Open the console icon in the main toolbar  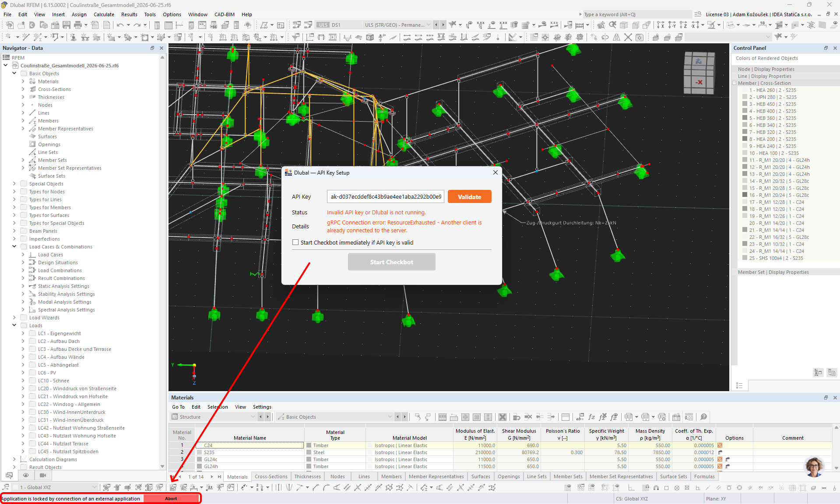pyautogui.click(x=202, y=25)
